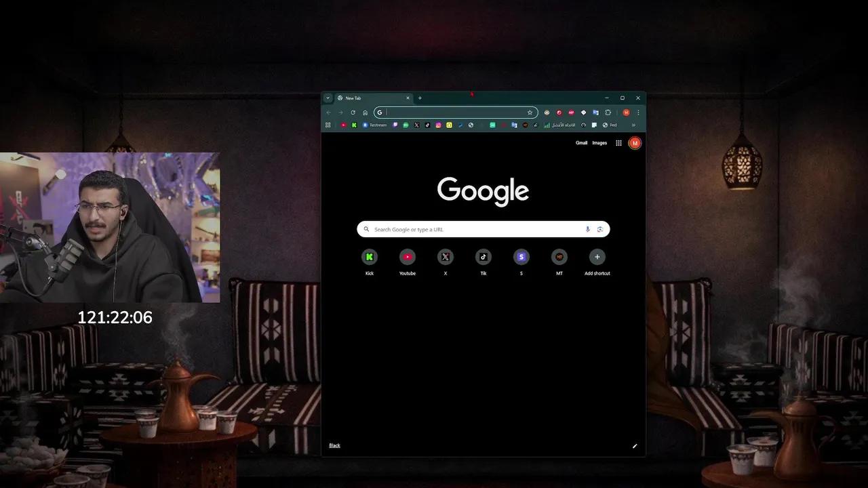Open the Youtube shortcut tile
The width and height of the screenshot is (868, 488).
(x=408, y=262)
